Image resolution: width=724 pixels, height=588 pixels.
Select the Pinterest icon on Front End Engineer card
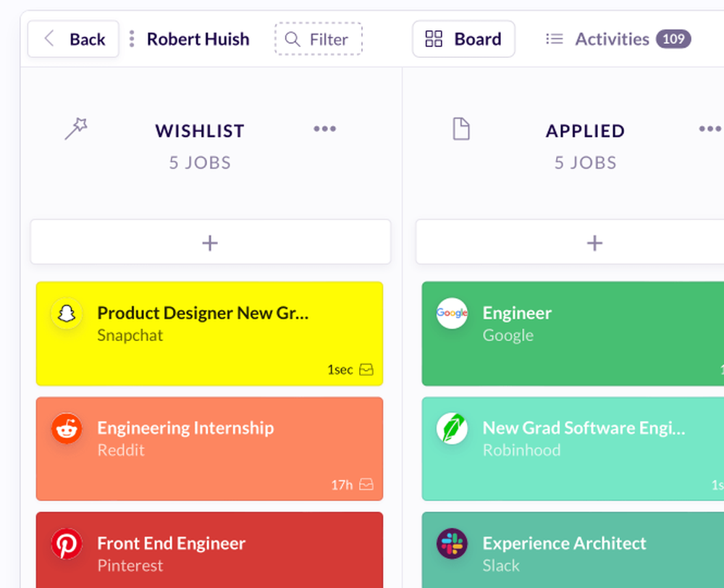click(66, 544)
